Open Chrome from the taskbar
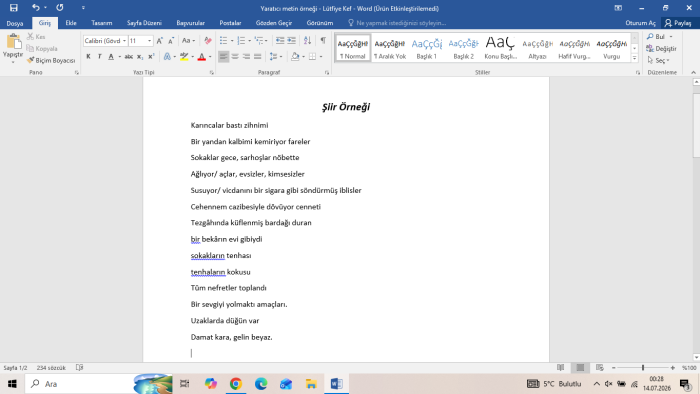Screen dimensions: 700x394 [x=236, y=384]
